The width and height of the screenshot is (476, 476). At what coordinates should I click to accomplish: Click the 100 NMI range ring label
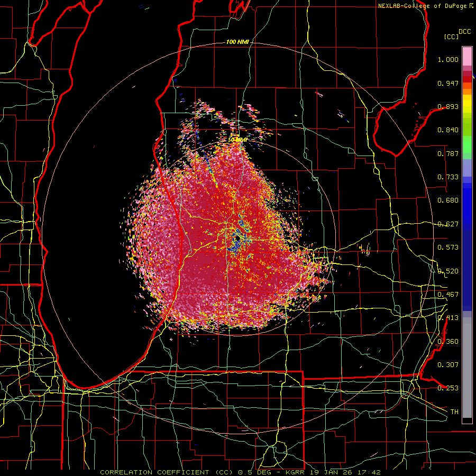[237, 42]
